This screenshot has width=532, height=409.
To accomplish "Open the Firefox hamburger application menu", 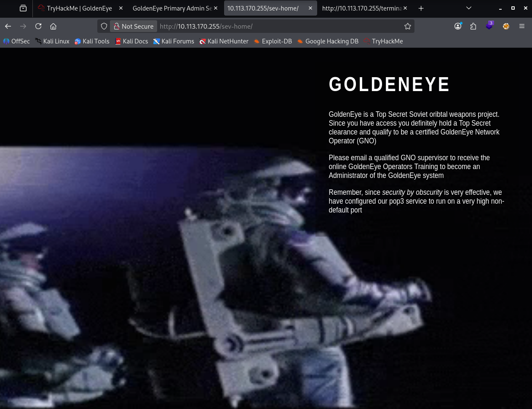I will (x=521, y=26).
